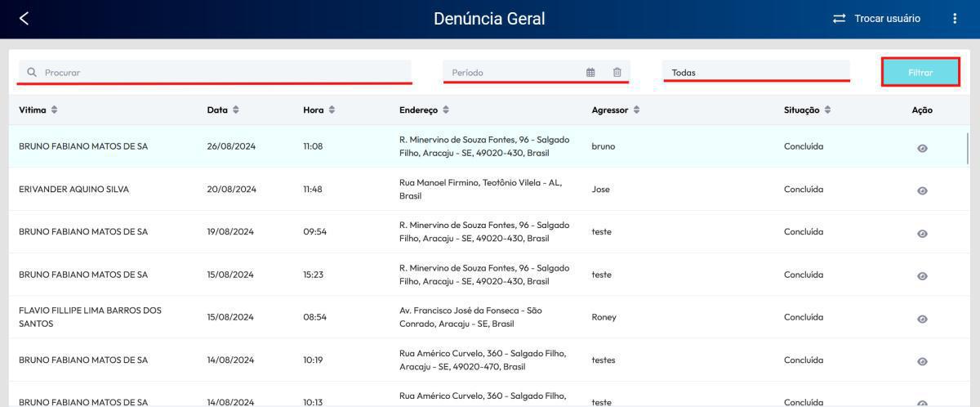Viewport: 980px width, 407px height.
Task: Click the magnifier icon in Procurar
Action: point(32,72)
